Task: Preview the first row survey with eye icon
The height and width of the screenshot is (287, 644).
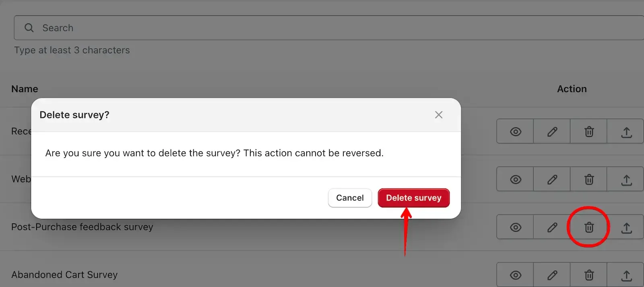Action: tap(515, 131)
